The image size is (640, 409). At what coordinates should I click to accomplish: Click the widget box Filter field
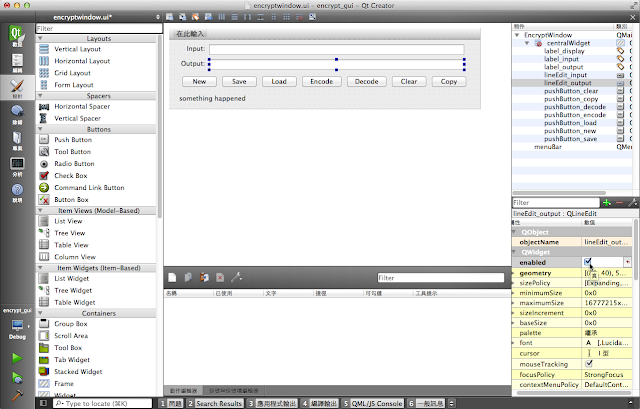click(99, 28)
